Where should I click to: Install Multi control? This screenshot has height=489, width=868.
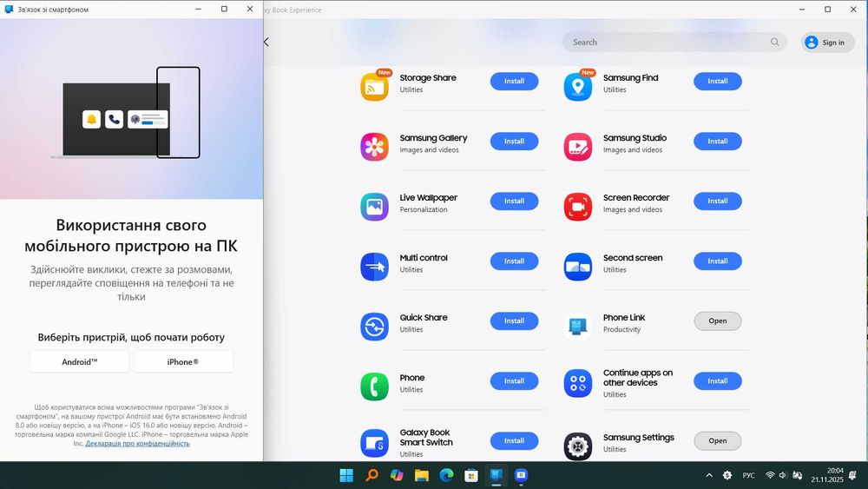(x=514, y=261)
